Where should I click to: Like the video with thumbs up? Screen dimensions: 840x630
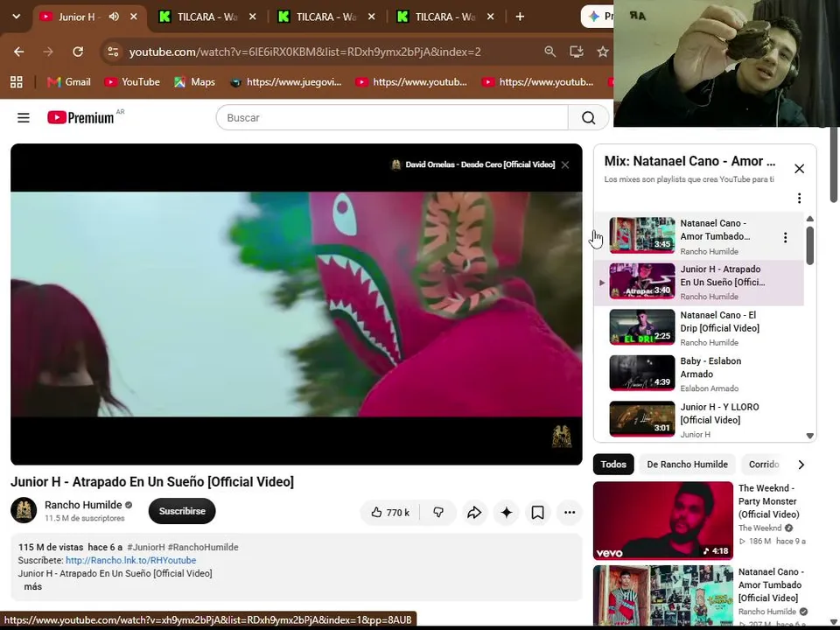[x=390, y=513]
